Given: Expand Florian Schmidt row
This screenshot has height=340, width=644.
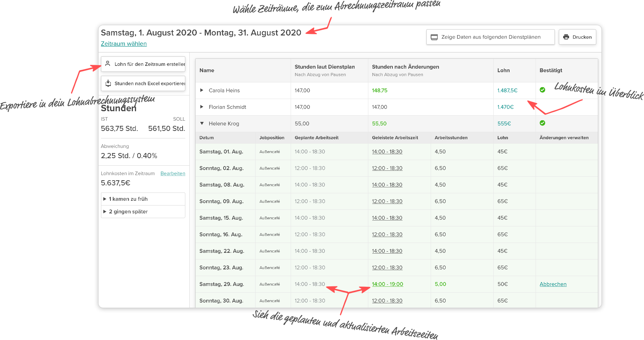Looking at the screenshot, I should pos(202,107).
